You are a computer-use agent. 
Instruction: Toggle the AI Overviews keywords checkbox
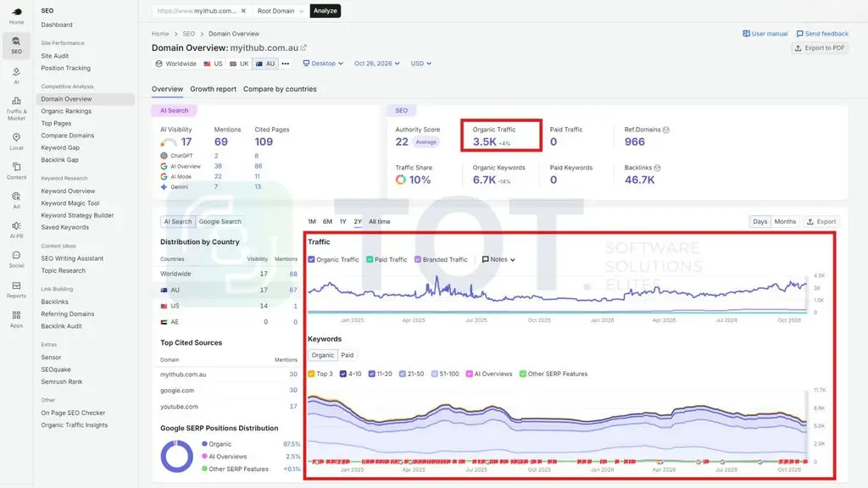[x=470, y=374]
